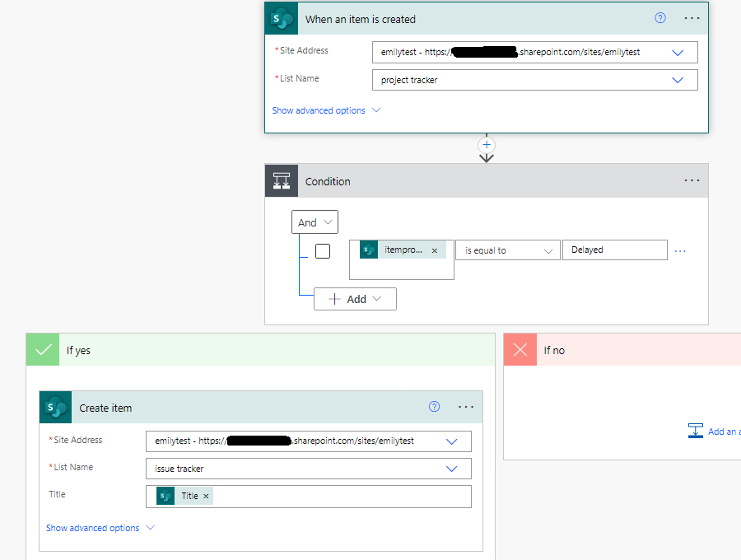Click Add an action link in If no

[x=724, y=432]
